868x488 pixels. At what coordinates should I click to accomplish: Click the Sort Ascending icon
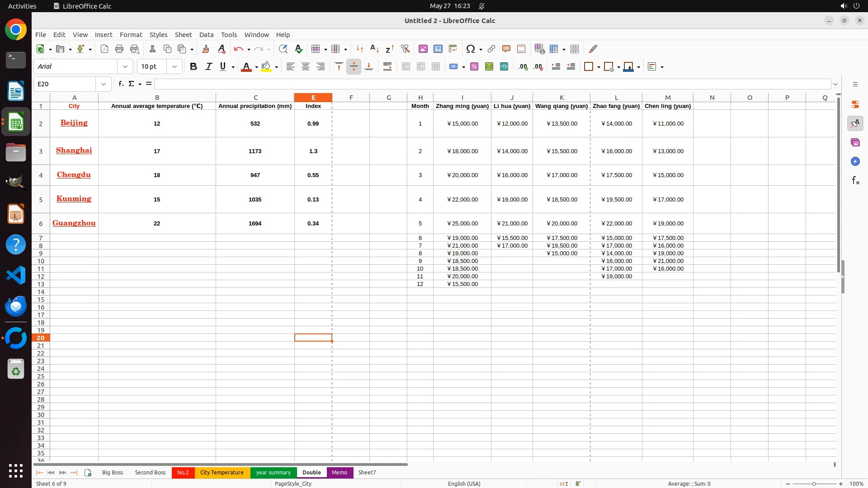point(374,49)
